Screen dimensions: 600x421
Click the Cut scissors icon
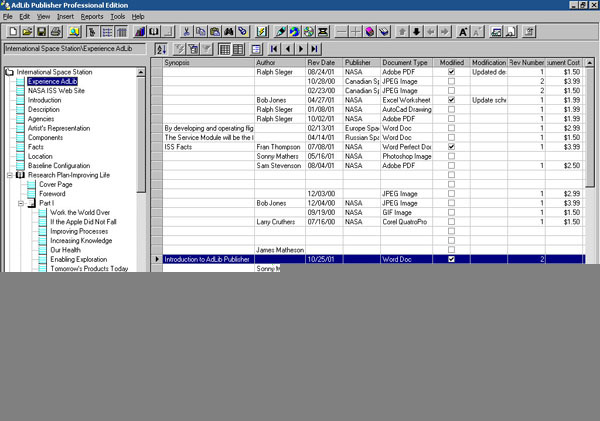(x=186, y=32)
